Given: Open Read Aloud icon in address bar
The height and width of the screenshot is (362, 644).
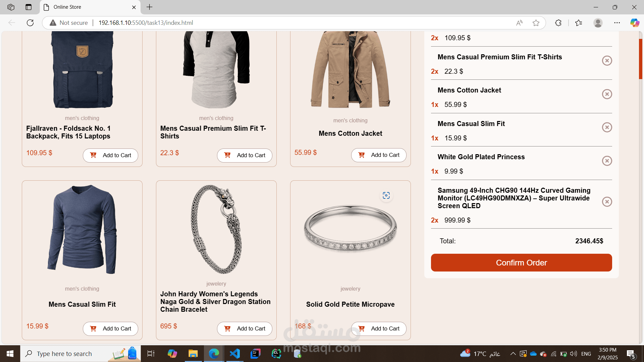Looking at the screenshot, I should [x=519, y=23].
